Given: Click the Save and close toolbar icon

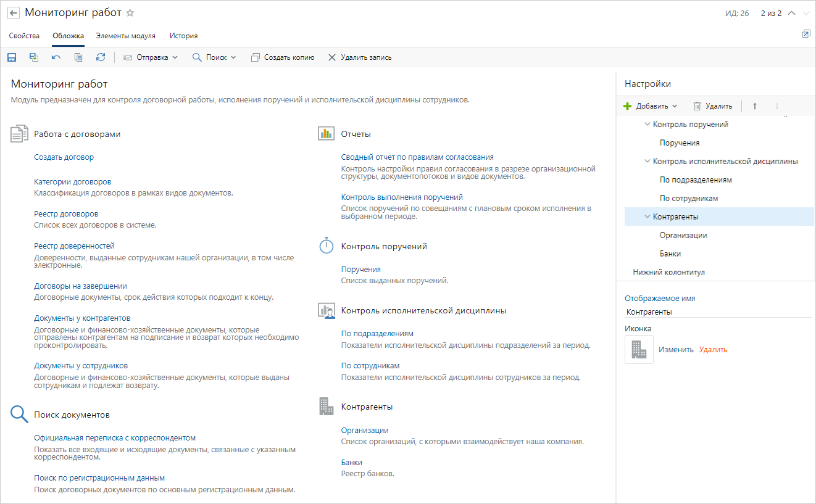Looking at the screenshot, I should click(34, 57).
